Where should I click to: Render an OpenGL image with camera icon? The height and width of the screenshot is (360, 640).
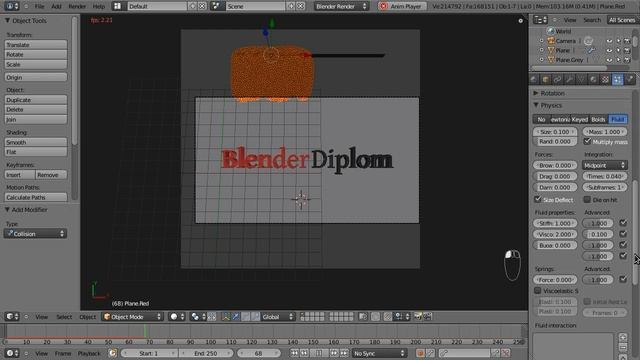tap(418, 317)
